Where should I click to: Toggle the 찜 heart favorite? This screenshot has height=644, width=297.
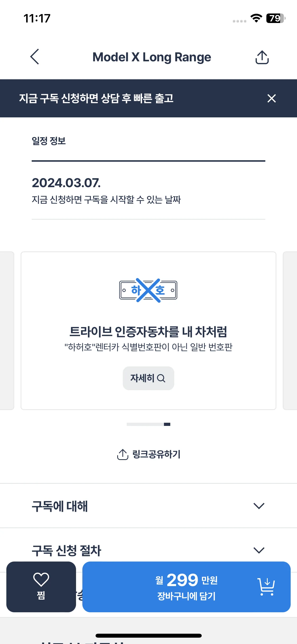tap(41, 587)
